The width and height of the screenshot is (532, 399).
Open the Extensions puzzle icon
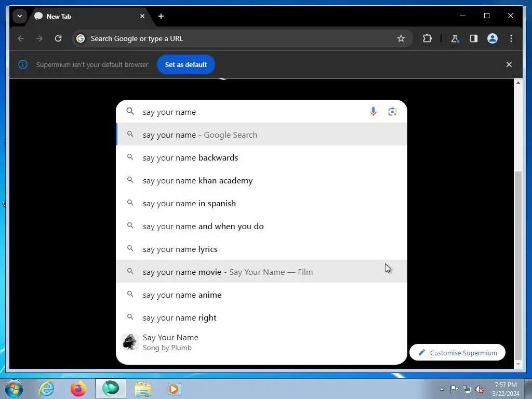[x=427, y=38]
